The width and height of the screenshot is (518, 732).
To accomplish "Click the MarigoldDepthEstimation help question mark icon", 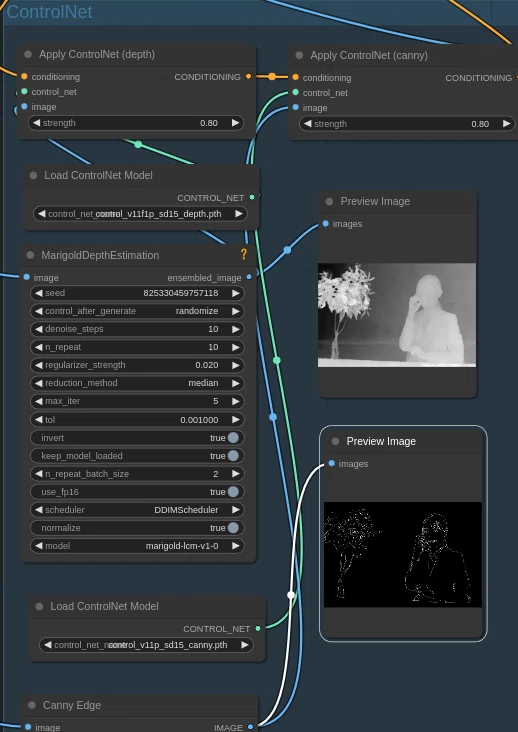I will [244, 254].
